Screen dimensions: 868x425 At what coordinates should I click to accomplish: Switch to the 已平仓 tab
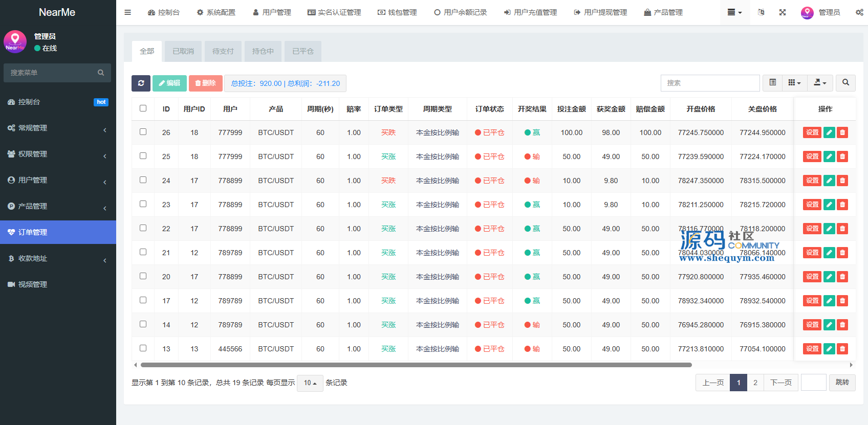point(303,51)
